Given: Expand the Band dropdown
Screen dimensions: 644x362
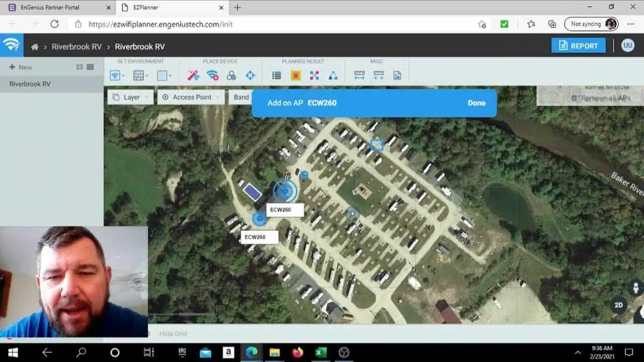Looking at the screenshot, I should [x=240, y=97].
